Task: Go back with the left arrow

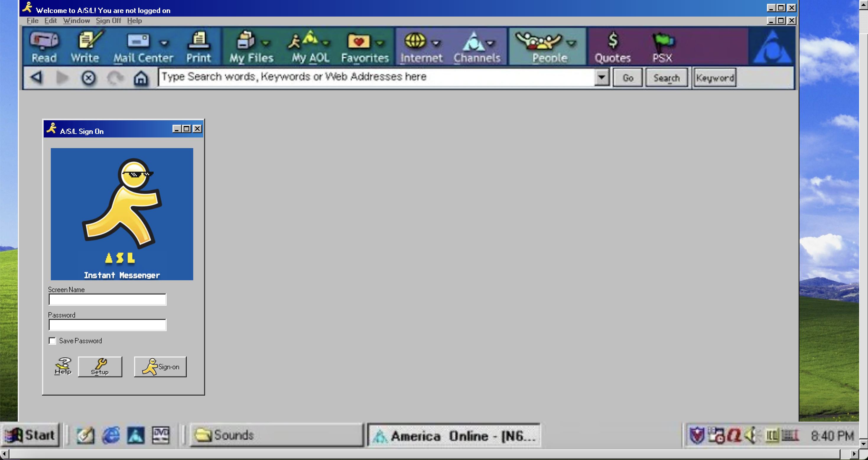Action: pyautogui.click(x=36, y=77)
